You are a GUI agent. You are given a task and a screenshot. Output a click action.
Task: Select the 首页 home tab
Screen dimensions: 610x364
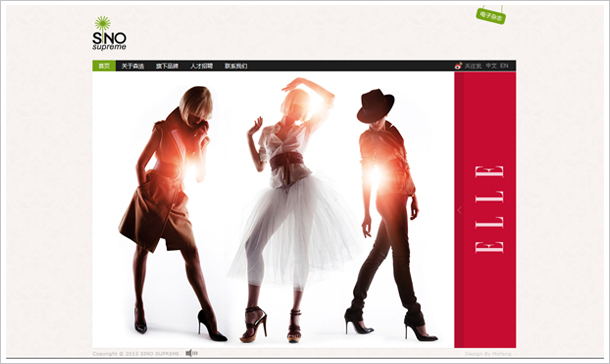(104, 66)
